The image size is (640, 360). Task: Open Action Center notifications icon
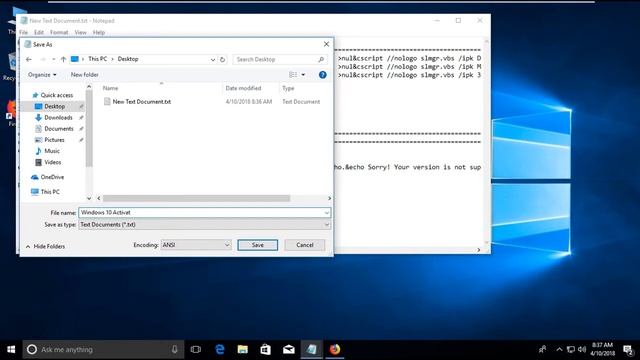pyautogui.click(x=628, y=350)
